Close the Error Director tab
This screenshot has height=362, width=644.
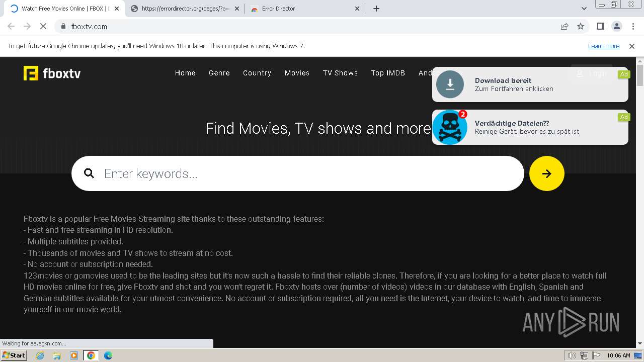tap(357, 9)
